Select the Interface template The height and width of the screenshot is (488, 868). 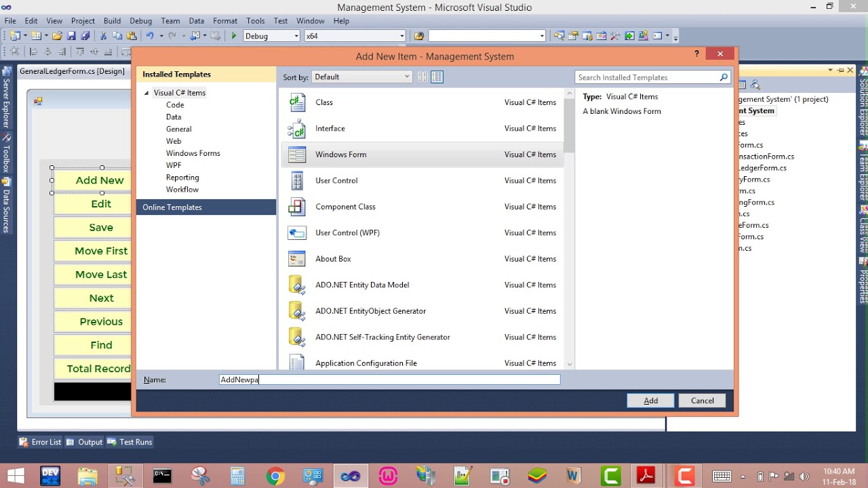point(422,128)
